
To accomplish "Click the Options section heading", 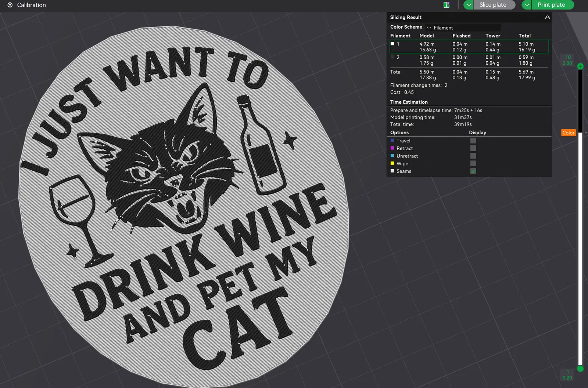I will [x=399, y=133].
